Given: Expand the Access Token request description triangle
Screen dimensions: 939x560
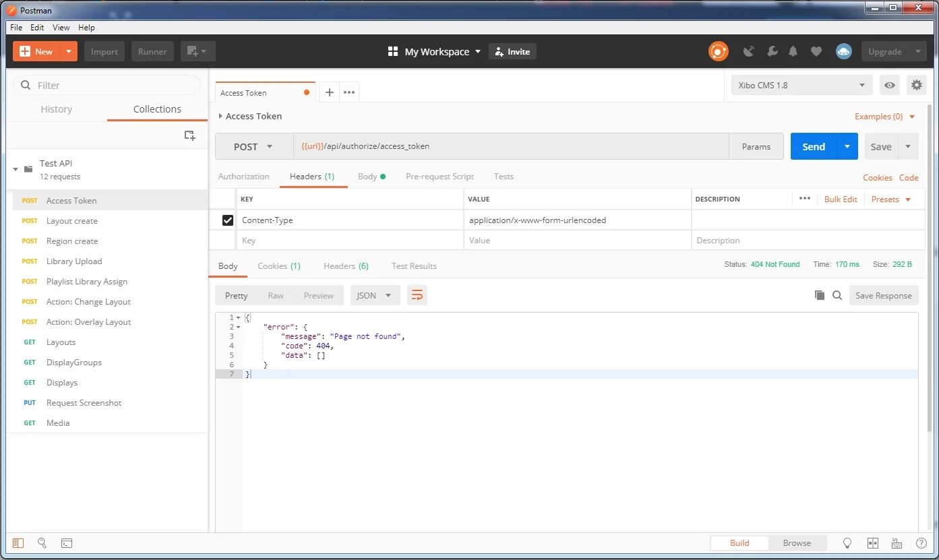Looking at the screenshot, I should tap(220, 116).
